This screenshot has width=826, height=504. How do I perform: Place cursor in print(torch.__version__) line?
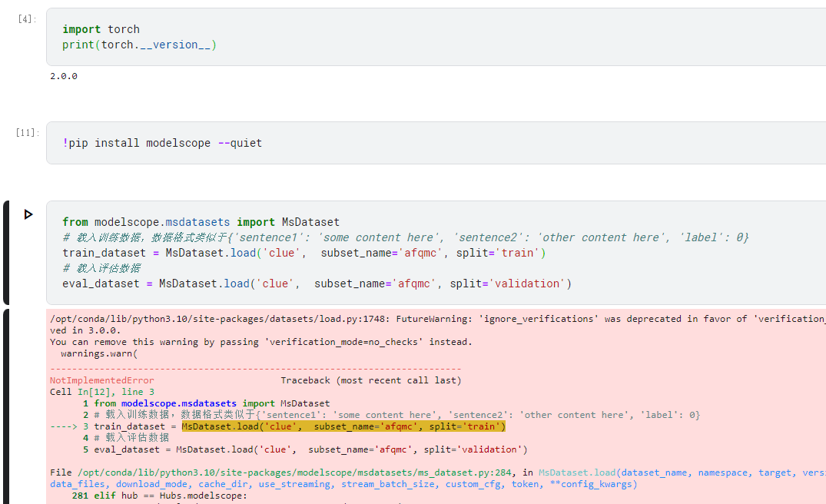click(139, 45)
